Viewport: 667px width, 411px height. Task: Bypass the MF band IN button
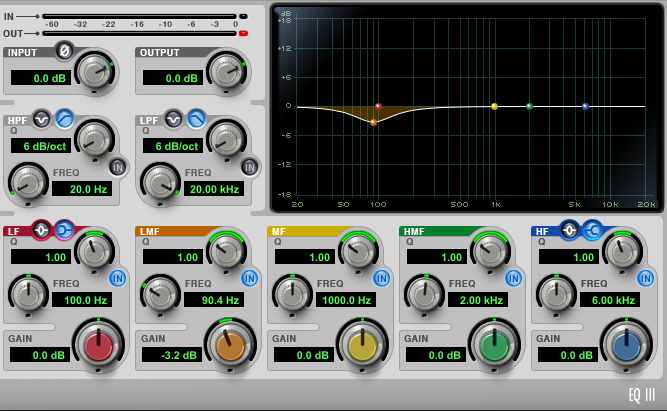click(x=382, y=278)
